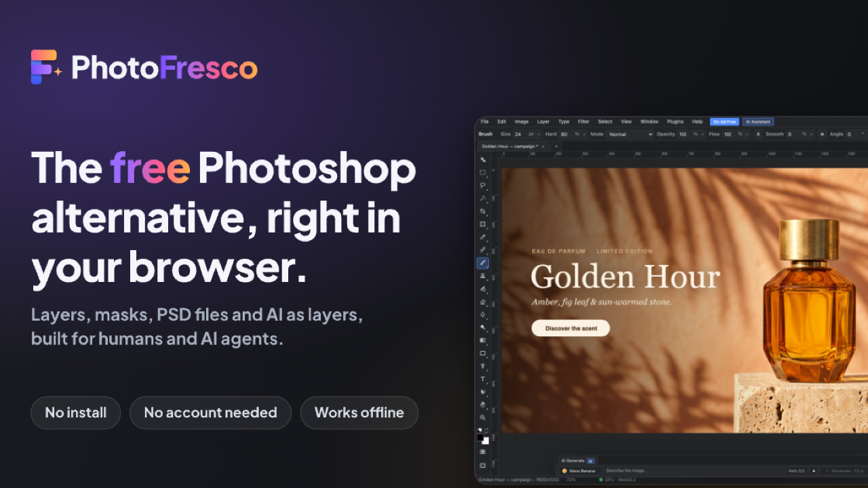
Task: Open the Mode Normal dropdown
Action: (630, 134)
